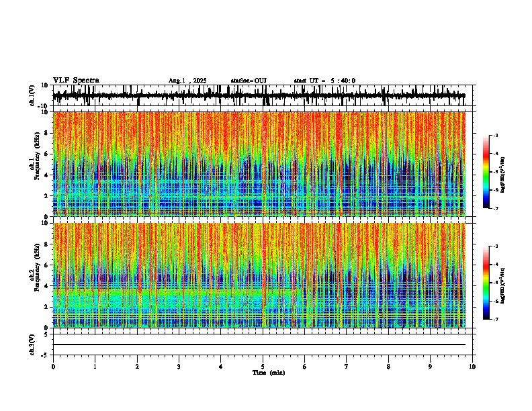Click the '-7' label on ch.2 colorbar
532x411 pixels.
pyautogui.click(x=496, y=319)
